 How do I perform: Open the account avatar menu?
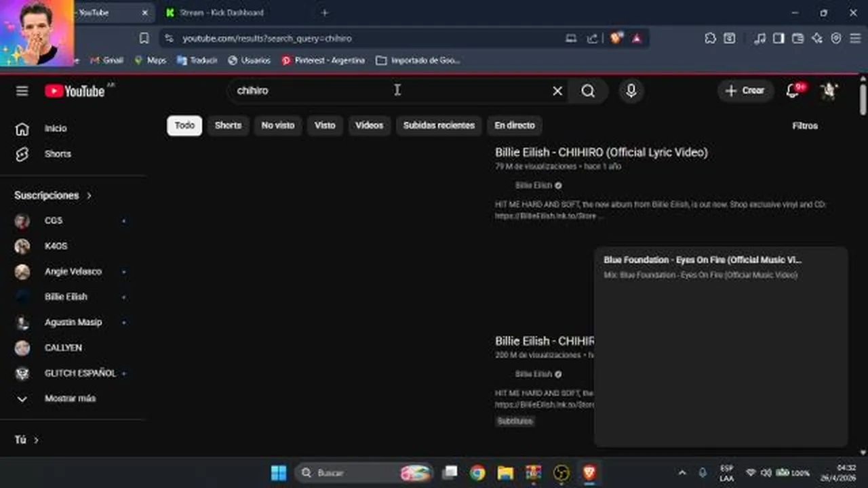point(829,91)
